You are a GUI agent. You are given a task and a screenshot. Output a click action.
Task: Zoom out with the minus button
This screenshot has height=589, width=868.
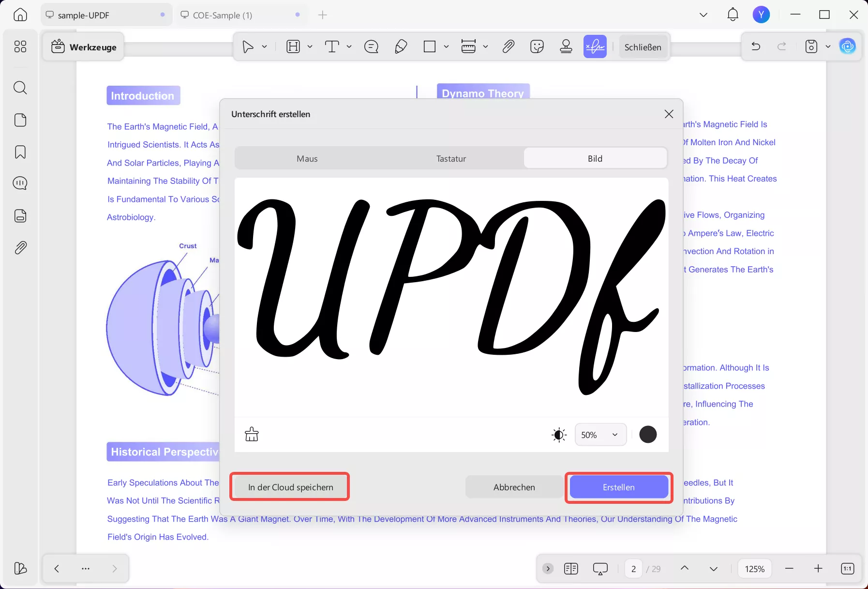[x=789, y=569]
